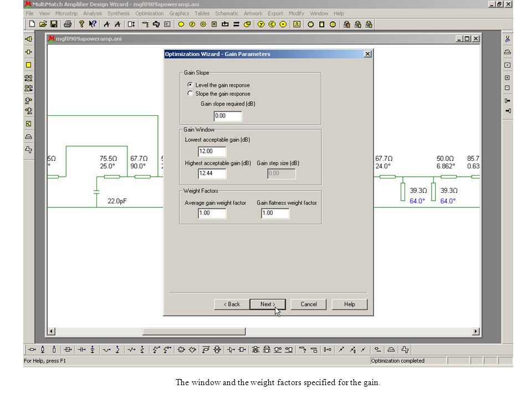Click the Highest acceptable gain field

coord(212,173)
